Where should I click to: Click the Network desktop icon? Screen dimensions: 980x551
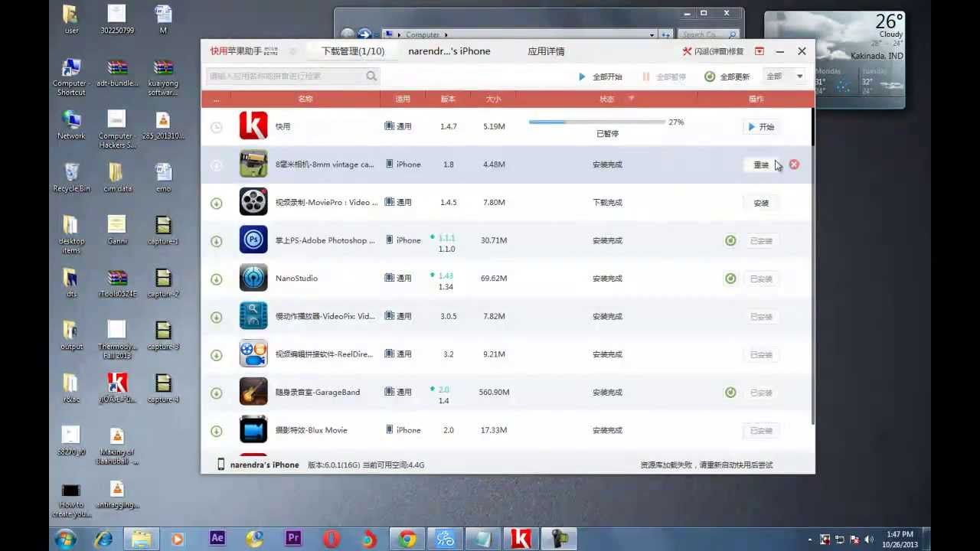tap(71, 124)
